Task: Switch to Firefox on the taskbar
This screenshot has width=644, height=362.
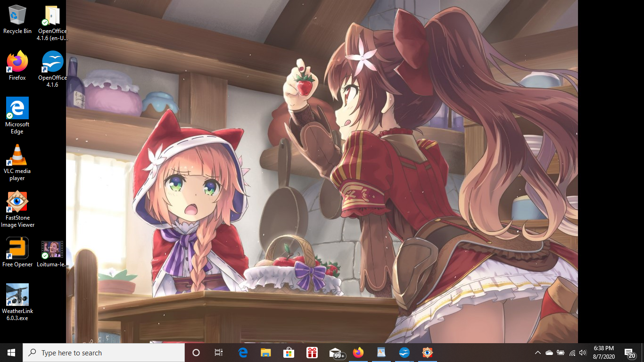Action: point(358,353)
